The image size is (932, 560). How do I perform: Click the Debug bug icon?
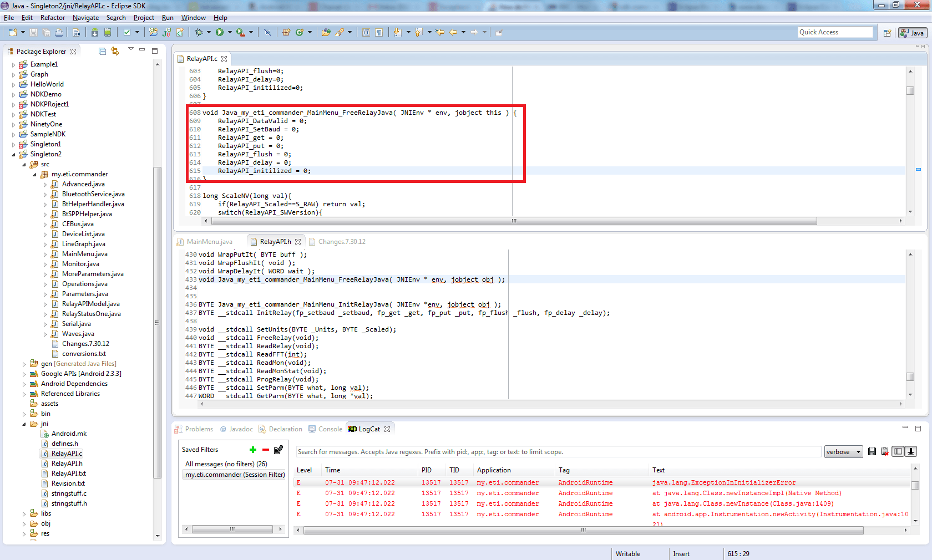coord(199,33)
